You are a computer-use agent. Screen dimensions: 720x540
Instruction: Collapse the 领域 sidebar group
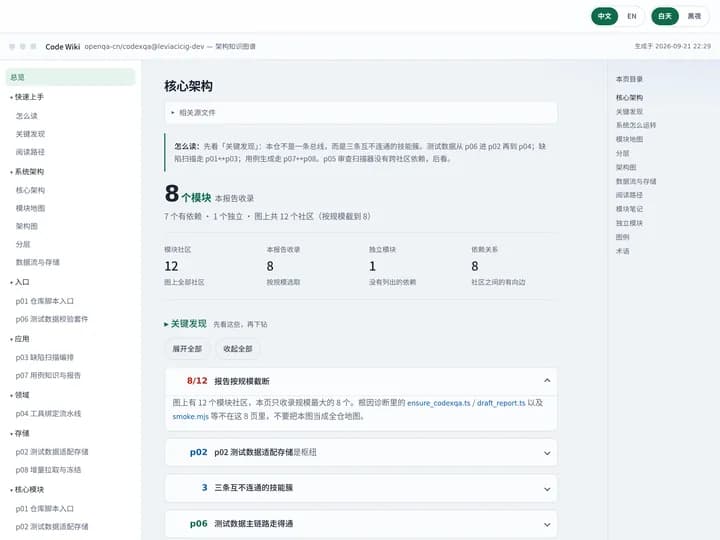click(20, 395)
